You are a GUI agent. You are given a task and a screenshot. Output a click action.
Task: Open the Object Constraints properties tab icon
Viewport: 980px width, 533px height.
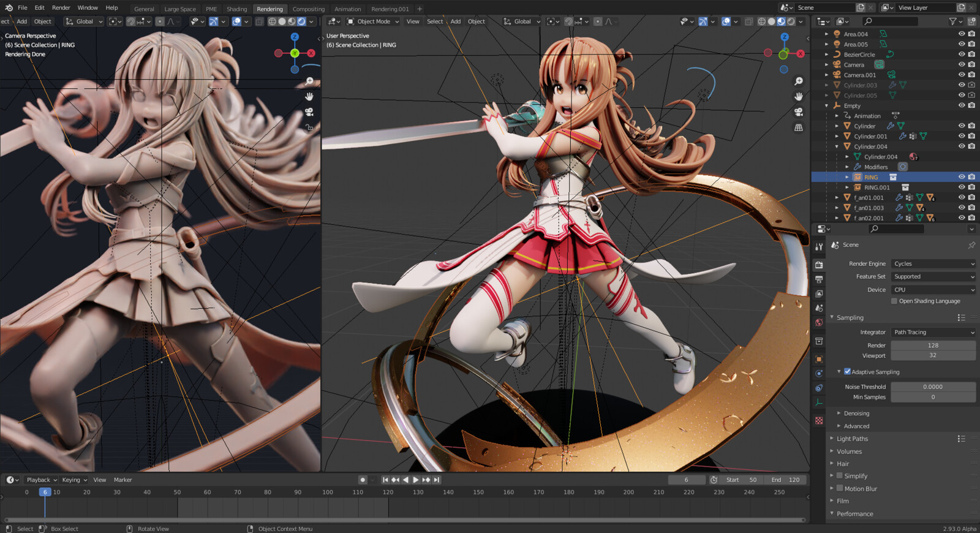click(819, 388)
